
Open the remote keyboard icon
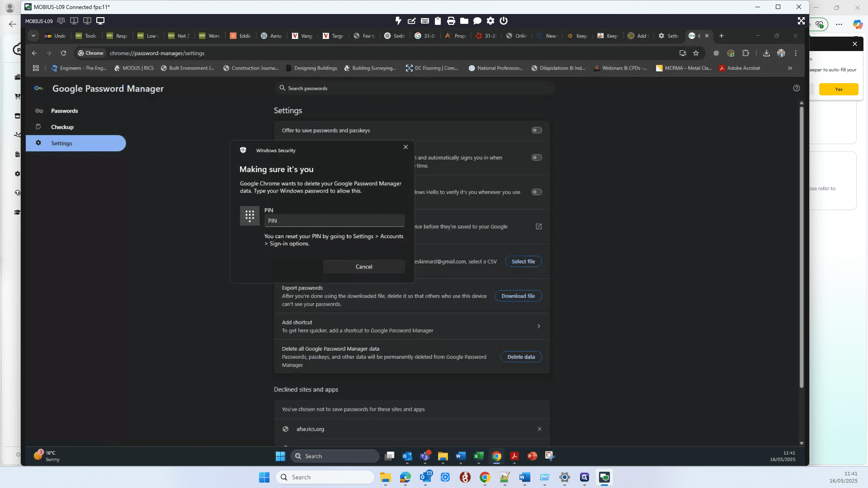tap(425, 21)
